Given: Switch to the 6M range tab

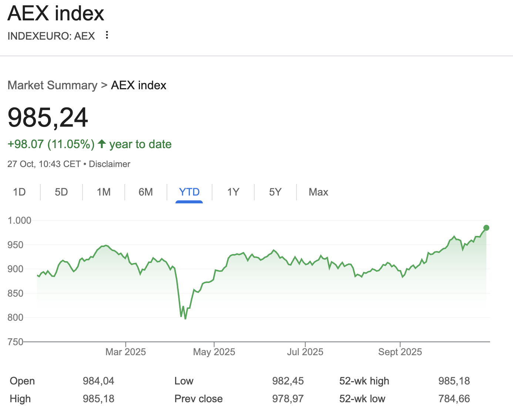Looking at the screenshot, I should (x=146, y=192).
